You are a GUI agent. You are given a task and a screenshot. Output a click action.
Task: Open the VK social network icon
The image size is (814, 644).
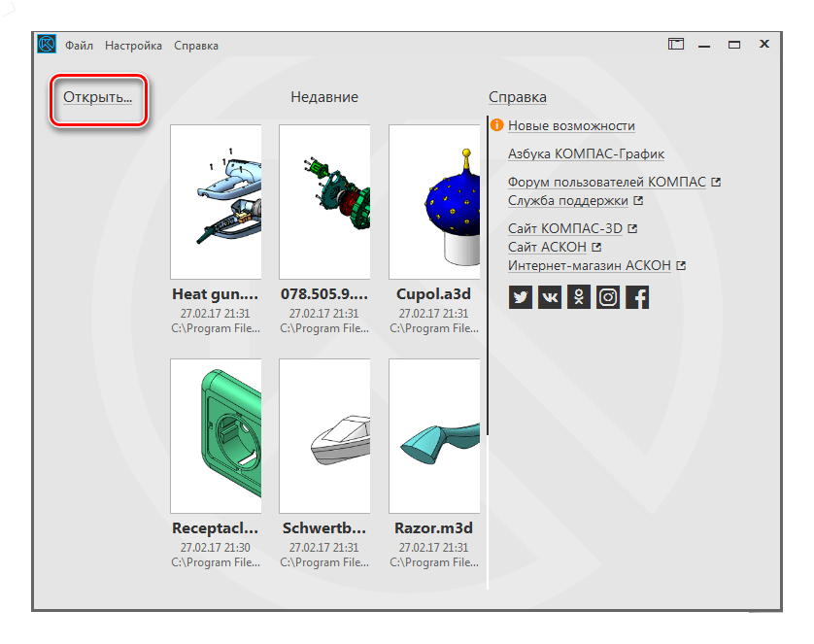(550, 297)
